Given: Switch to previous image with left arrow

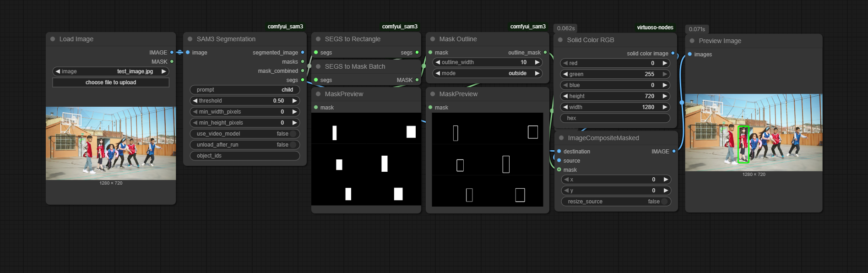Looking at the screenshot, I should pyautogui.click(x=58, y=71).
